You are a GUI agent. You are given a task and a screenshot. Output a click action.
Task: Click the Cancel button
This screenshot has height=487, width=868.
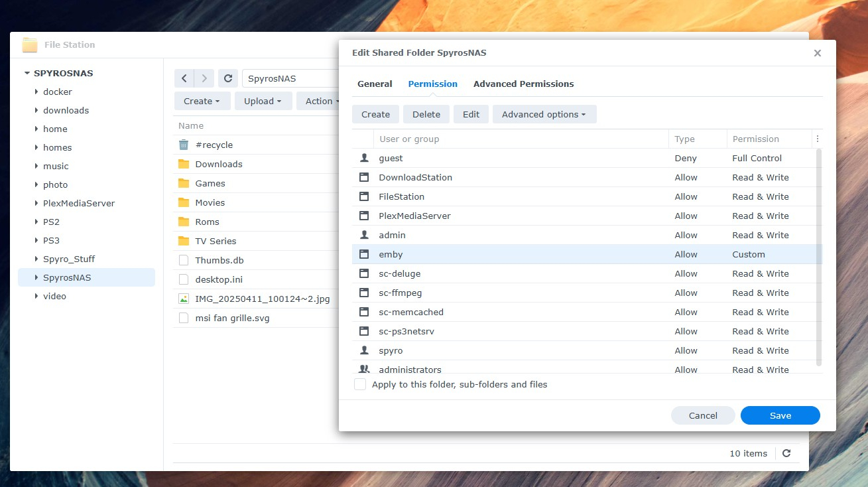pyautogui.click(x=703, y=415)
